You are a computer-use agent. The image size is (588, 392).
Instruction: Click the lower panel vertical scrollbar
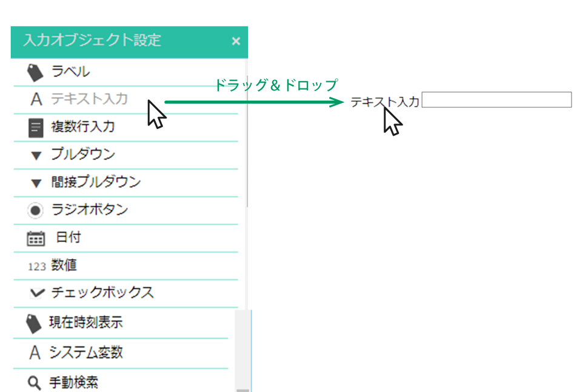[243, 351]
